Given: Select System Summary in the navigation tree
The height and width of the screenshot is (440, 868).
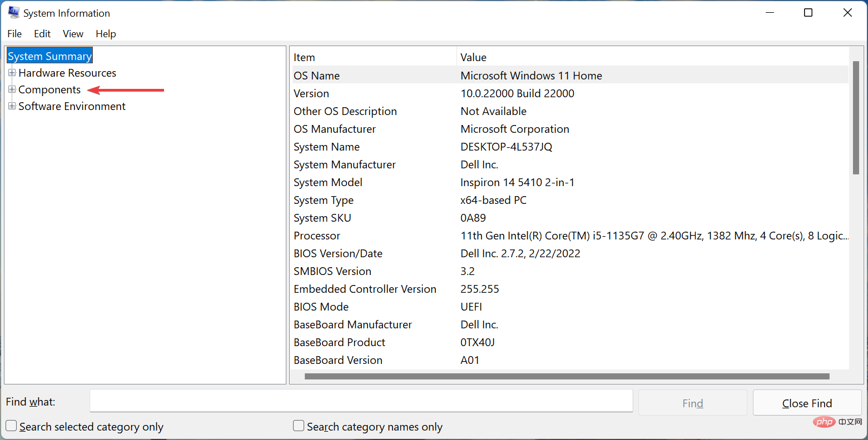Looking at the screenshot, I should pyautogui.click(x=49, y=56).
